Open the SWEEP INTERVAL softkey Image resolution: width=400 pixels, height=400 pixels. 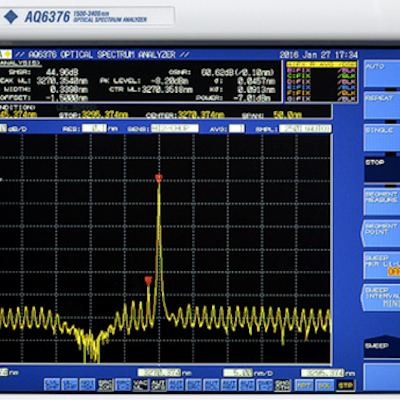click(x=381, y=298)
